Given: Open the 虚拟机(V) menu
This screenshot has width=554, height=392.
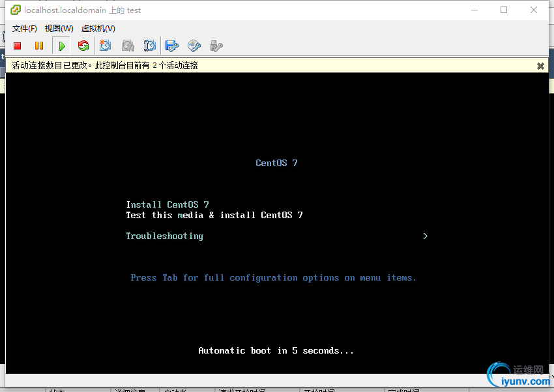Looking at the screenshot, I should click(98, 29).
